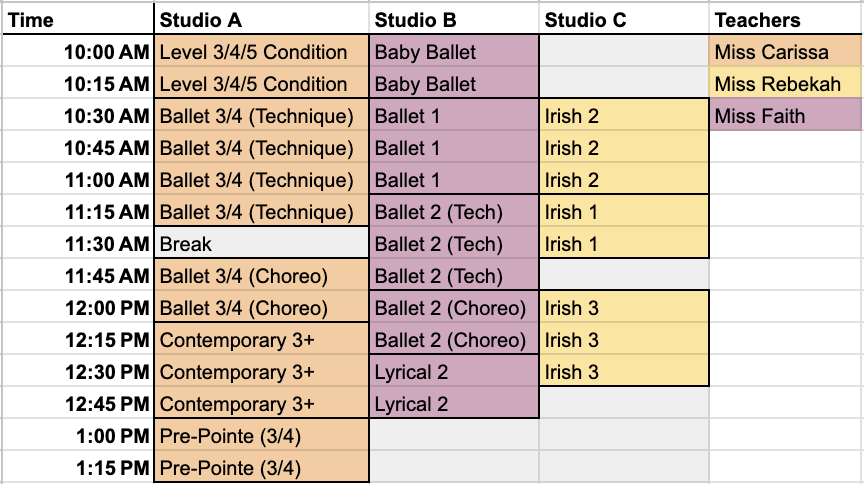Click the Ballet 1 cell at 11:00 AM
The height and width of the screenshot is (484, 864).
pos(454,180)
